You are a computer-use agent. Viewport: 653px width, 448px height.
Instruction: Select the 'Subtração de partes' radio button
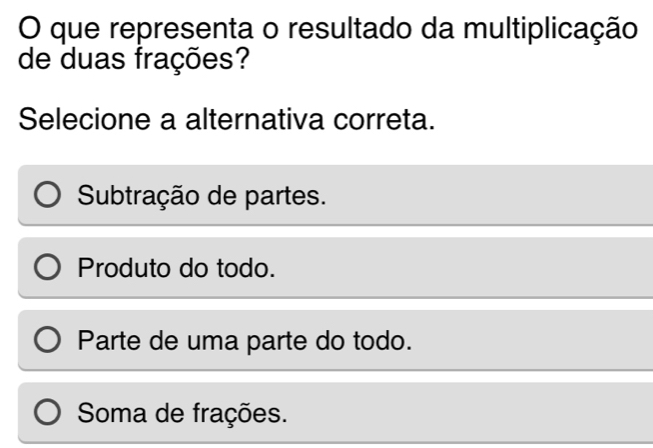click(x=49, y=195)
